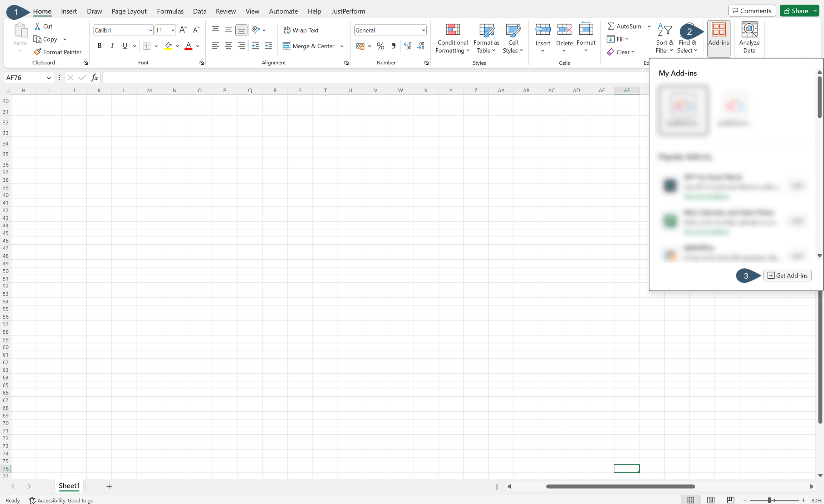Switch to the Formulas ribbon tab
Image resolution: width=824 pixels, height=504 pixels.
click(x=170, y=11)
